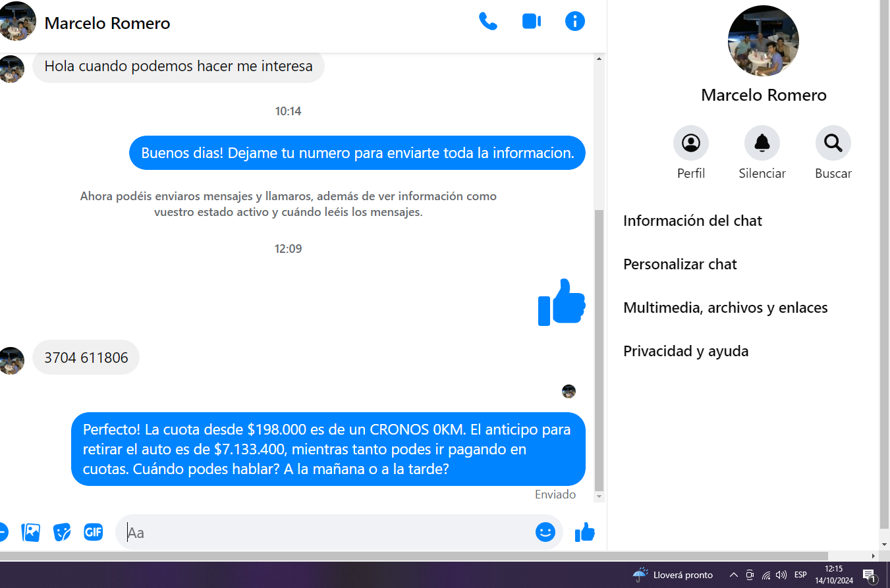Open the GIF picker

point(94,532)
